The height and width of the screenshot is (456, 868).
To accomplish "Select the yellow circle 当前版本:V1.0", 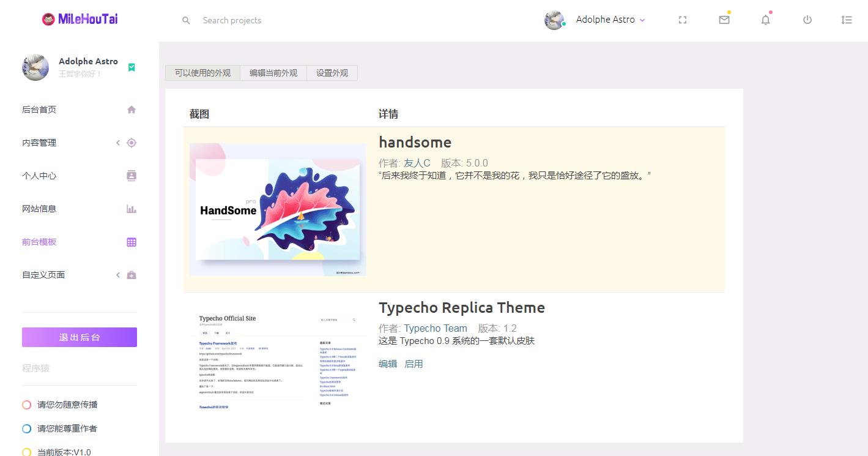I will tap(26, 452).
